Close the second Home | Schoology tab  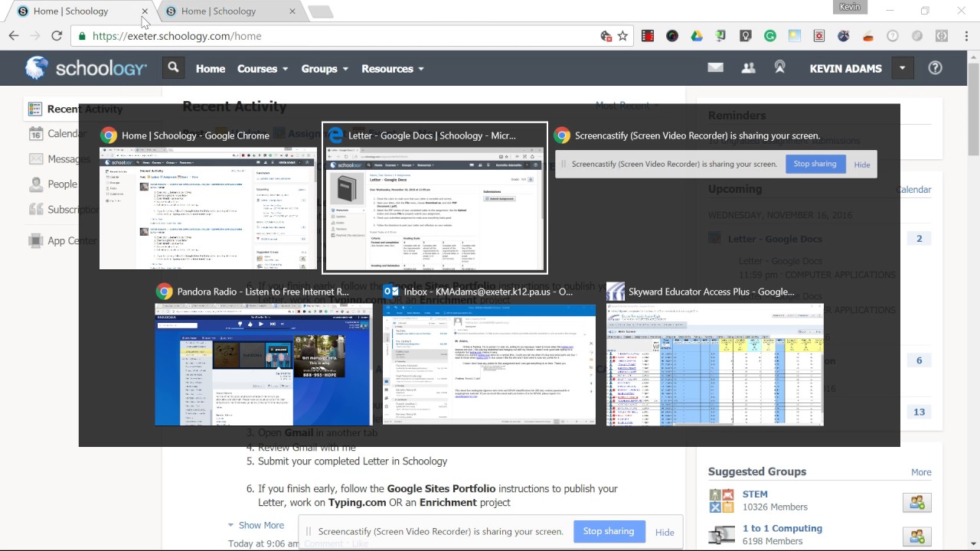coord(292,11)
